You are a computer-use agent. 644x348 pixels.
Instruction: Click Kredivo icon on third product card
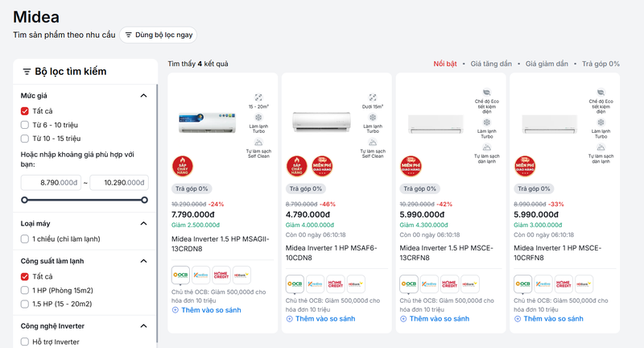coord(429,284)
